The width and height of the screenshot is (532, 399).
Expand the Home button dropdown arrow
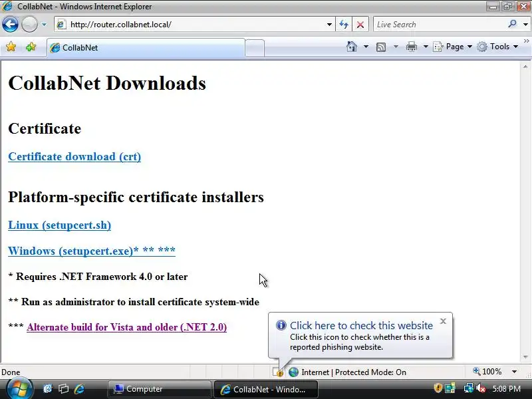[366, 47]
